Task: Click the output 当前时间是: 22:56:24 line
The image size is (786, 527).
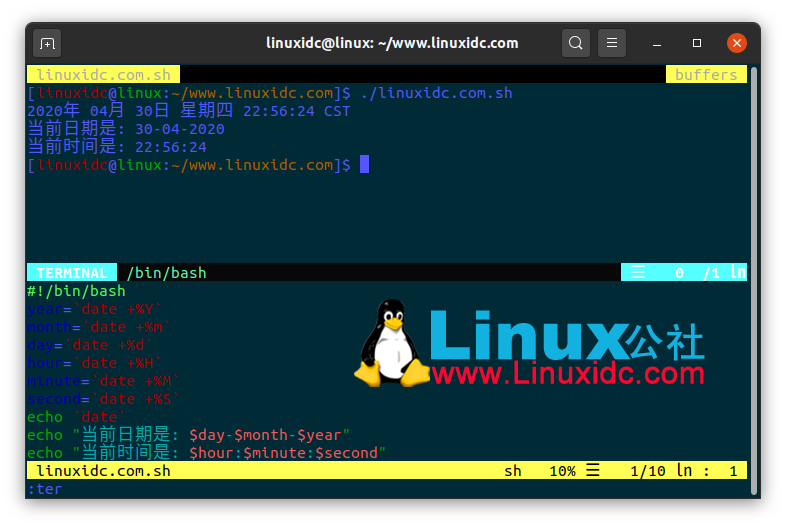Action: [x=117, y=146]
